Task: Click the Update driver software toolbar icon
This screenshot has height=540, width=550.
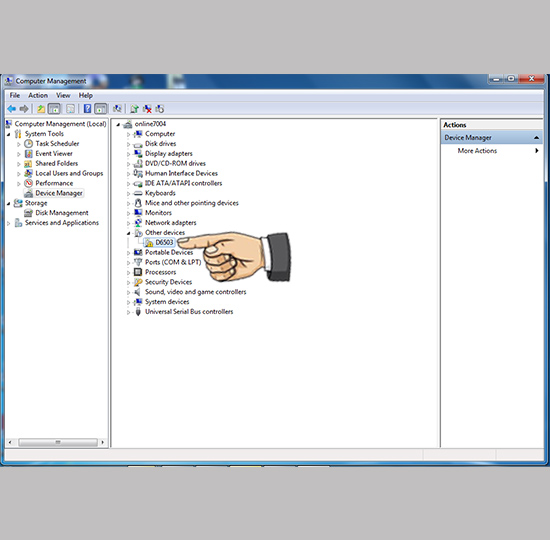Action: (134, 109)
